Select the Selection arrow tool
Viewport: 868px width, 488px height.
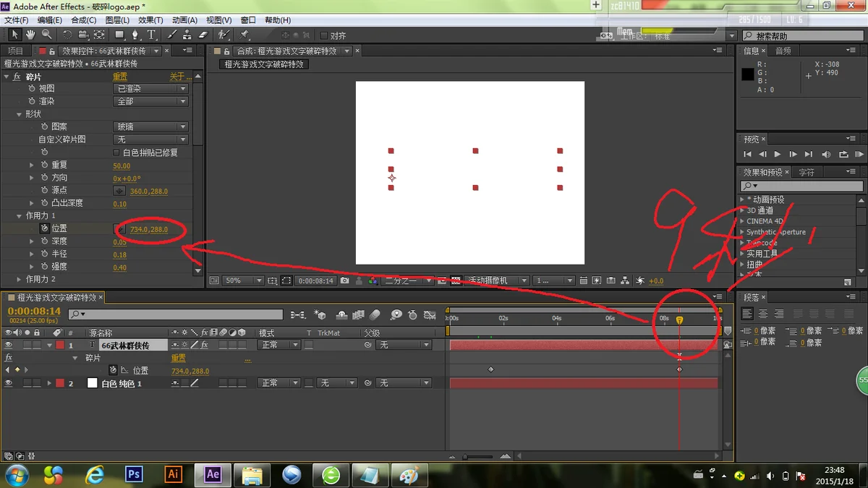pos(14,35)
